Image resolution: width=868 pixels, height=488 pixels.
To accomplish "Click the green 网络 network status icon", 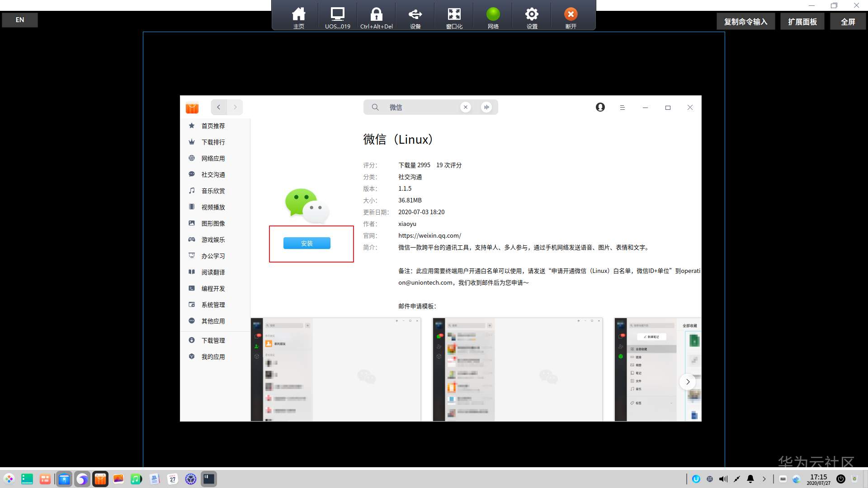I will (493, 18).
